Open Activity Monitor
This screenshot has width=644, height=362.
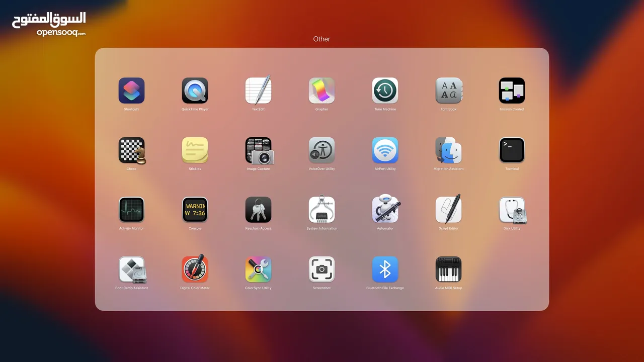click(131, 210)
